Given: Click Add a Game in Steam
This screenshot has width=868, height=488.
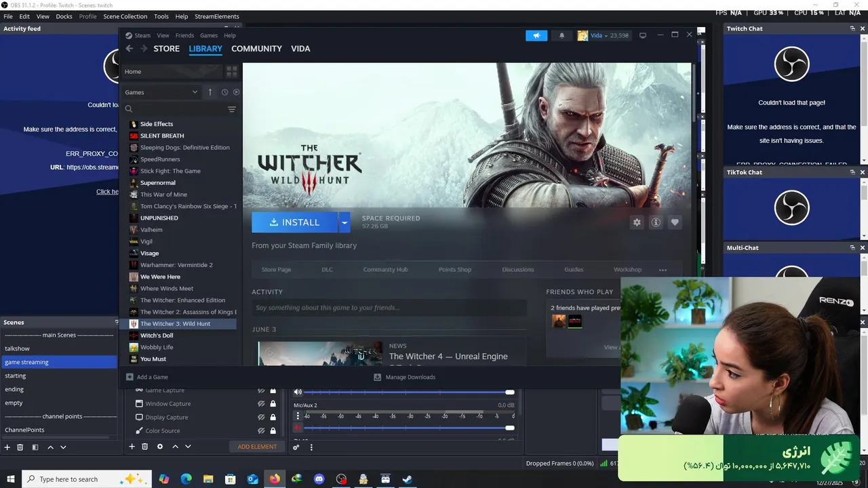Looking at the screenshot, I should tap(147, 377).
